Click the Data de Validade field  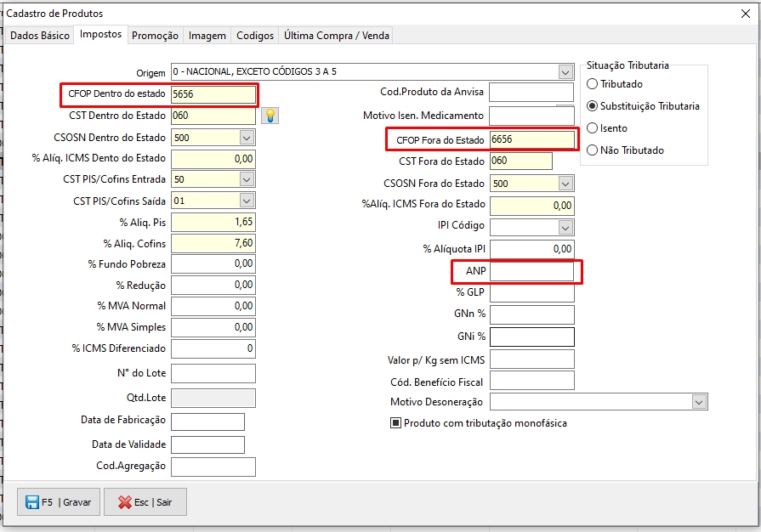point(207,444)
